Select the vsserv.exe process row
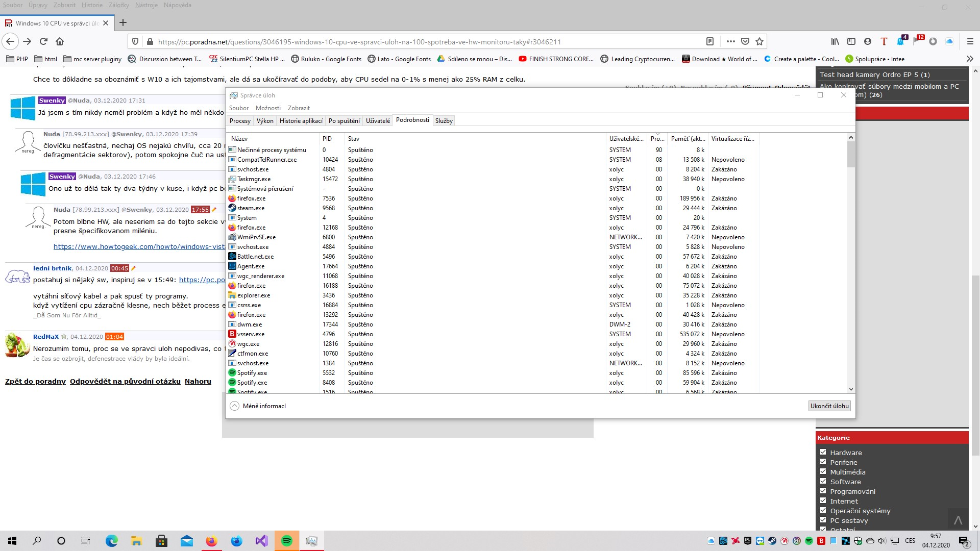Screen dimensions: 980x551 coord(251,334)
